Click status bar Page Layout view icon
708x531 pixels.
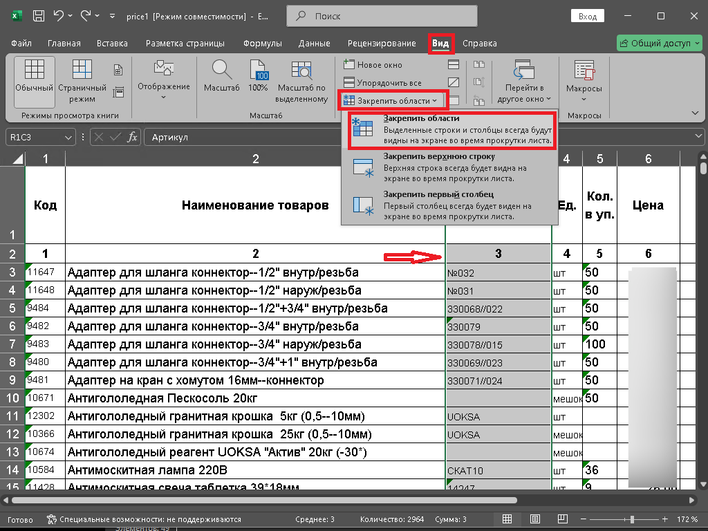coord(535,519)
